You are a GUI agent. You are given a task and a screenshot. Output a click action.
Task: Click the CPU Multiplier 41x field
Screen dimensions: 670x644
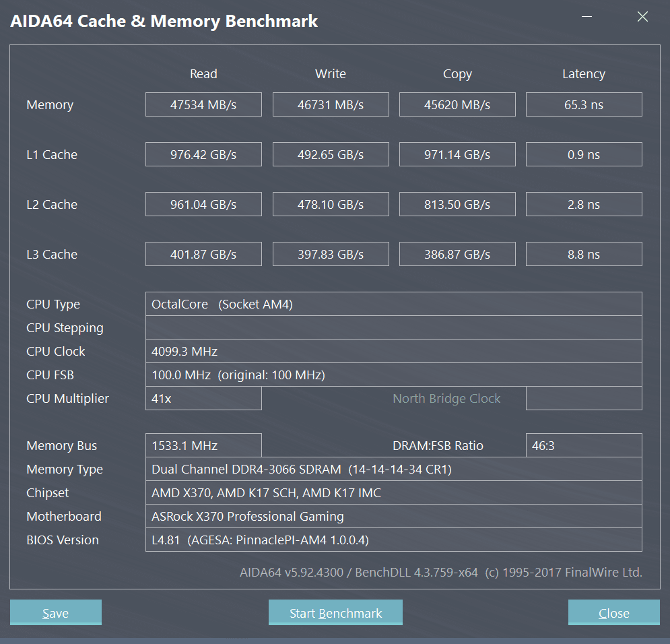click(203, 398)
